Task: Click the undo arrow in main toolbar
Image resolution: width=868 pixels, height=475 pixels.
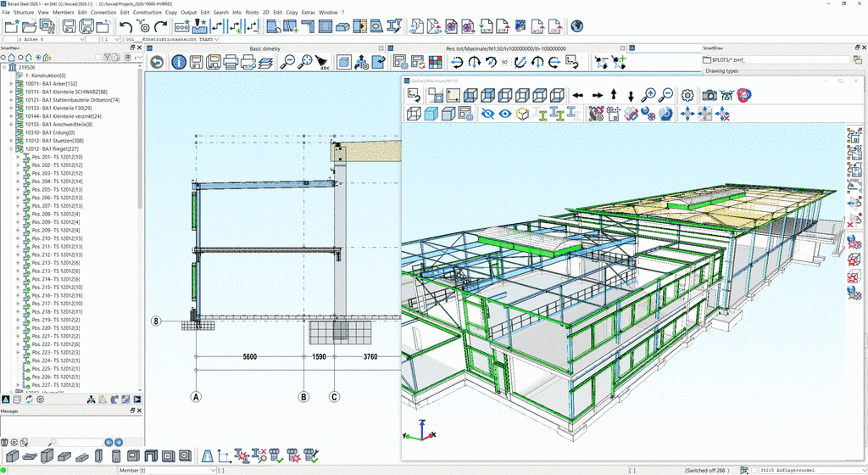Action: (x=125, y=27)
